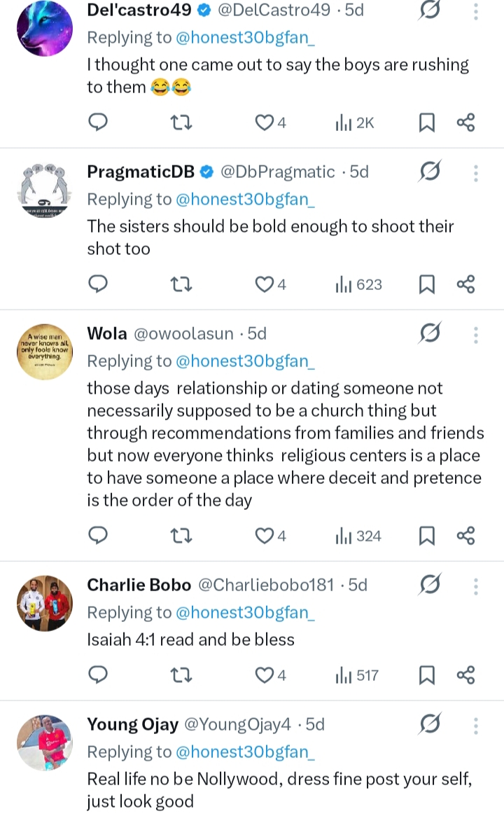The image size is (504, 816).
Task: Like Del'castro49's tweet
Action: point(264,123)
